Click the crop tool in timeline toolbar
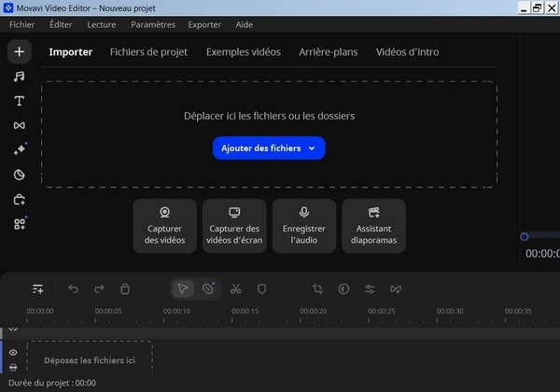 coord(318,289)
